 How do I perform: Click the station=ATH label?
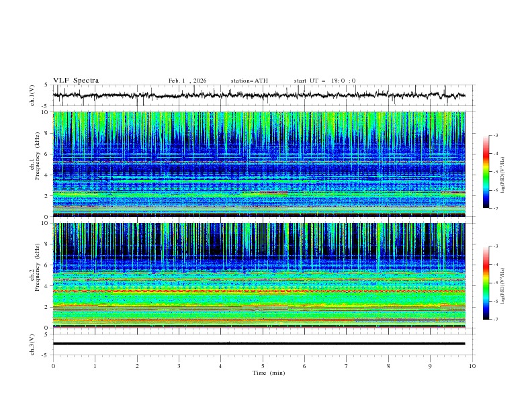point(249,81)
